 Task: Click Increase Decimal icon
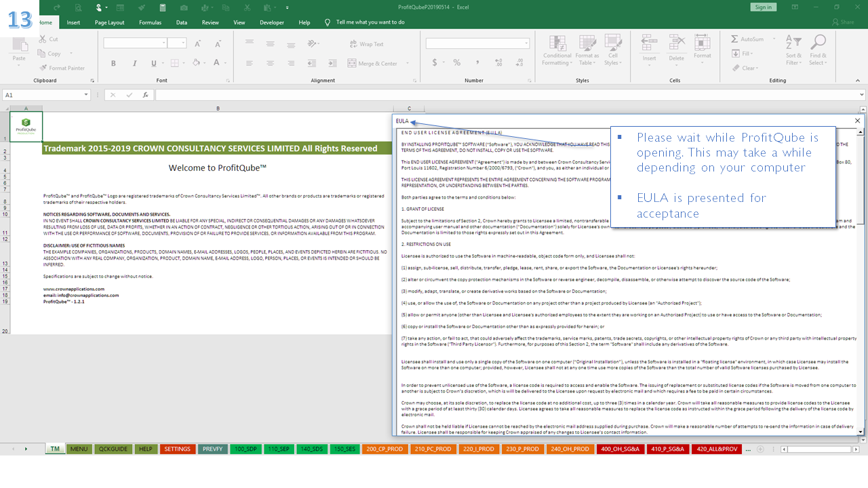click(x=498, y=63)
